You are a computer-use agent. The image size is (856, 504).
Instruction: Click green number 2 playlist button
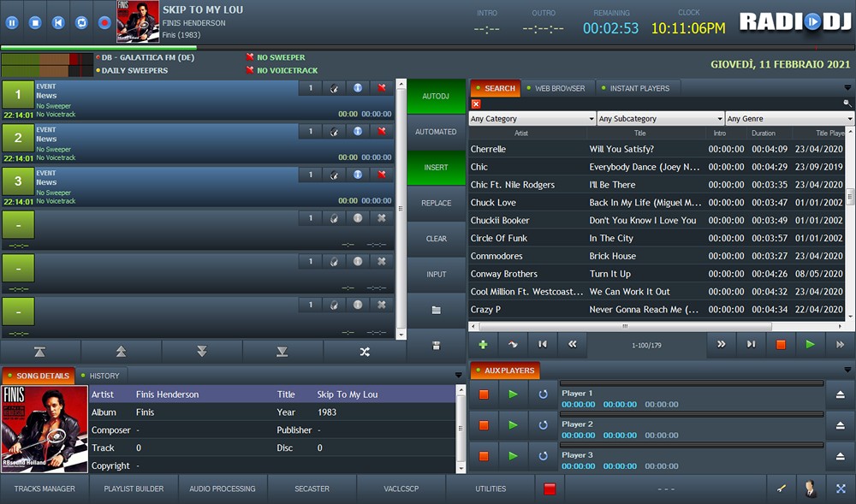pyautogui.click(x=18, y=138)
